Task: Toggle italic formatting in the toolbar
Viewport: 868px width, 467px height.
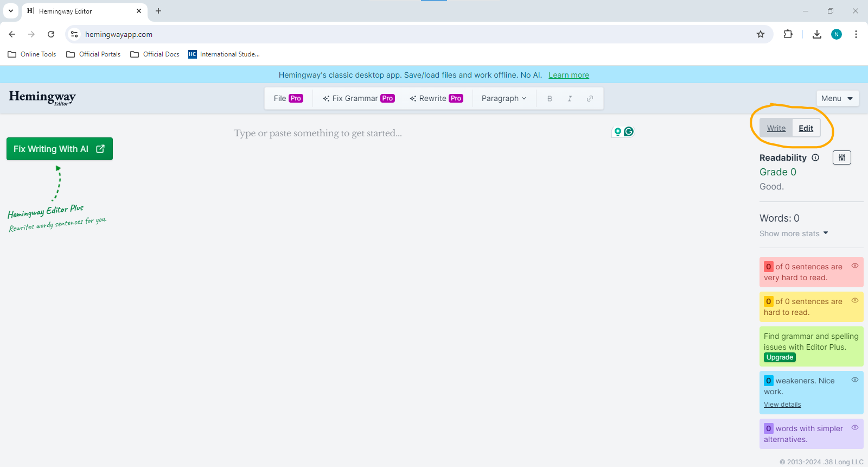Action: [570, 98]
